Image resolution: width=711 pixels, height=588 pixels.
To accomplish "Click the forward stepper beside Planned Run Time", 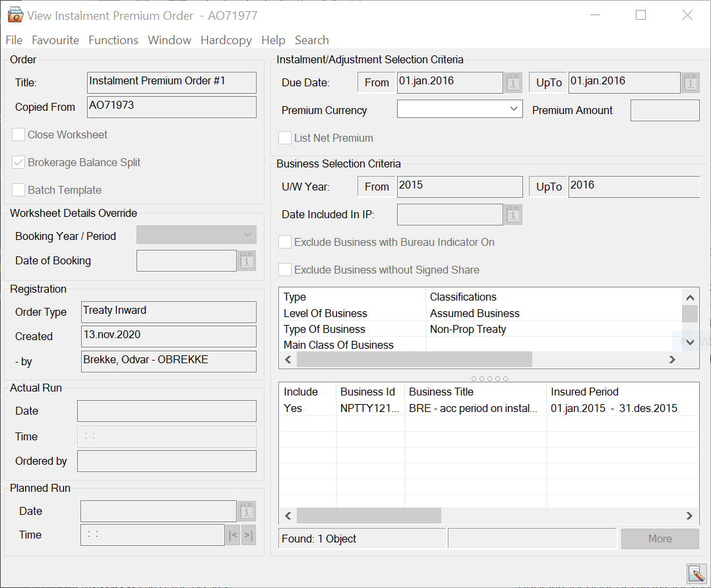I will [248, 535].
